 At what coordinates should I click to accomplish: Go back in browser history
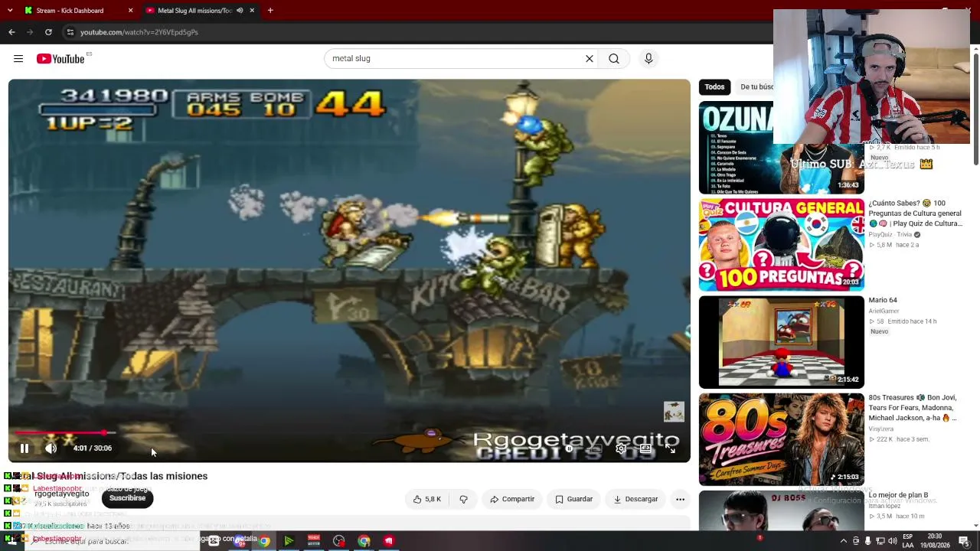pos(11,32)
